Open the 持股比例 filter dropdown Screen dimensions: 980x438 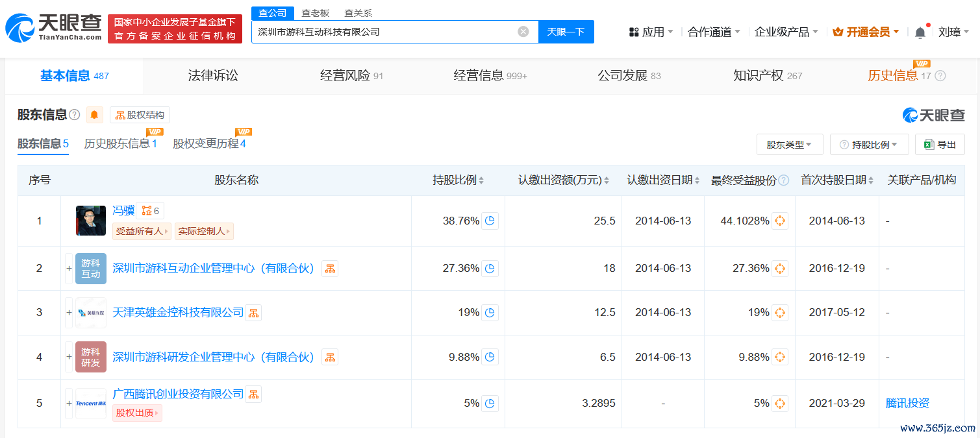tap(869, 145)
